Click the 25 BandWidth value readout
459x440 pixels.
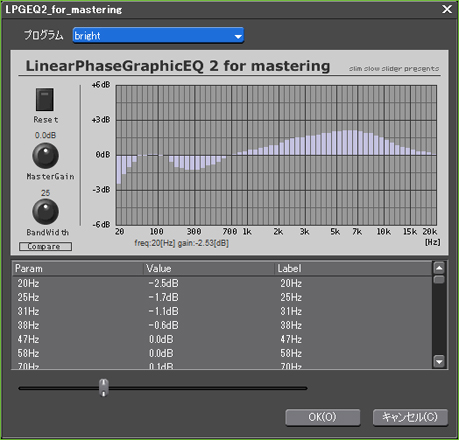45,193
